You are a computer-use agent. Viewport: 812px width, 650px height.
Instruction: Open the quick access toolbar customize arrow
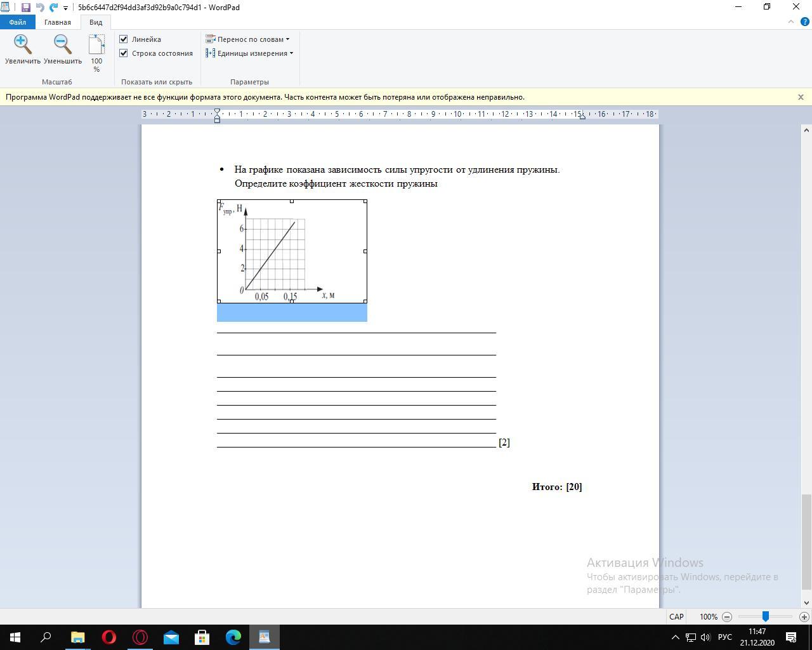[x=65, y=8]
